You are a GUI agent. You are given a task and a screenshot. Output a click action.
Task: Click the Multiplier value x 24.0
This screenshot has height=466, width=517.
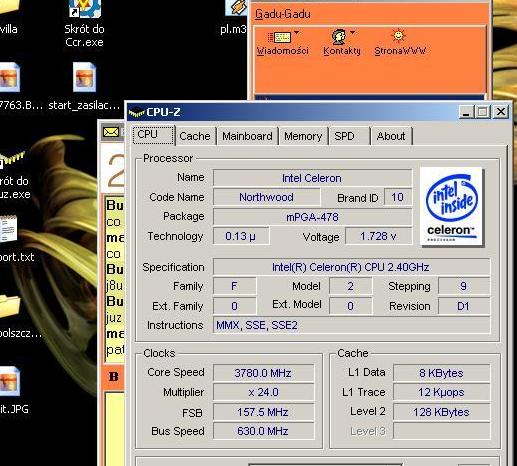pyautogui.click(x=263, y=392)
